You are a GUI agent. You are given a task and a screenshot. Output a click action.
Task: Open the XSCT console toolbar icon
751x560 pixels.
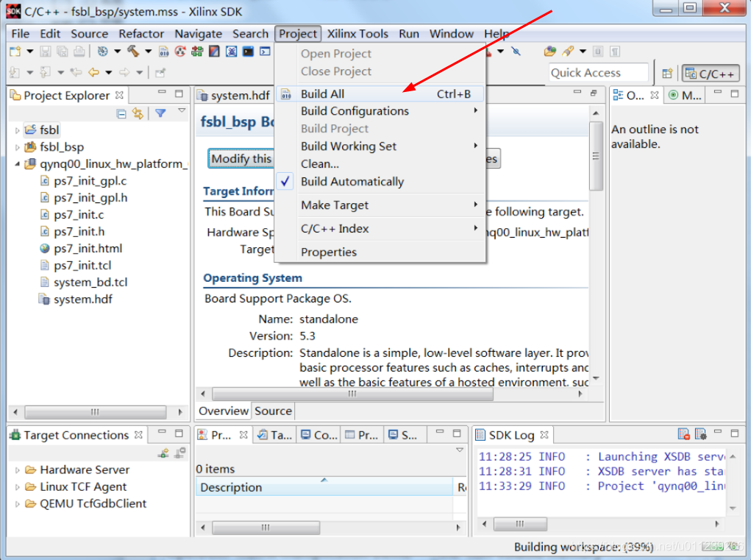[x=248, y=52]
